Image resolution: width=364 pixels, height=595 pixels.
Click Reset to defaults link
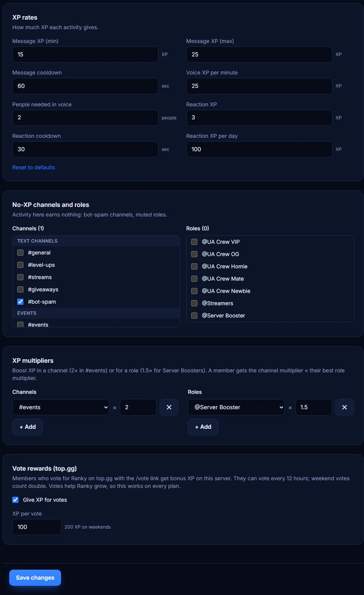pyautogui.click(x=33, y=167)
